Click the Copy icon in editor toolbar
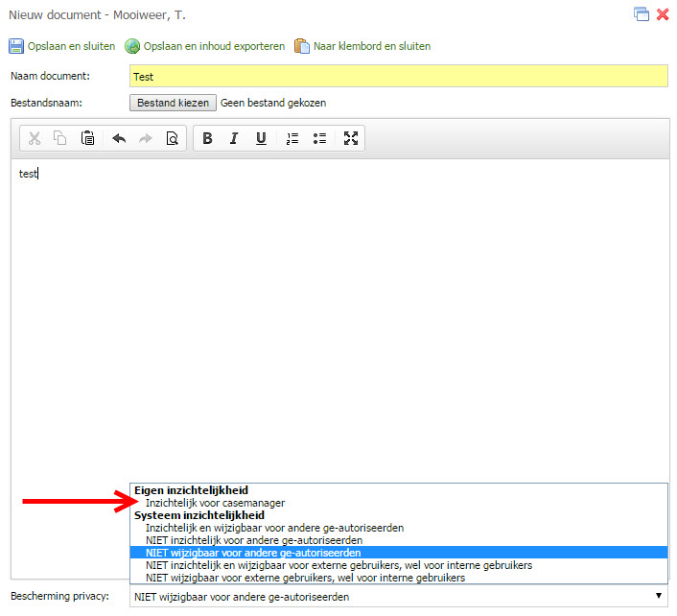 (x=60, y=138)
